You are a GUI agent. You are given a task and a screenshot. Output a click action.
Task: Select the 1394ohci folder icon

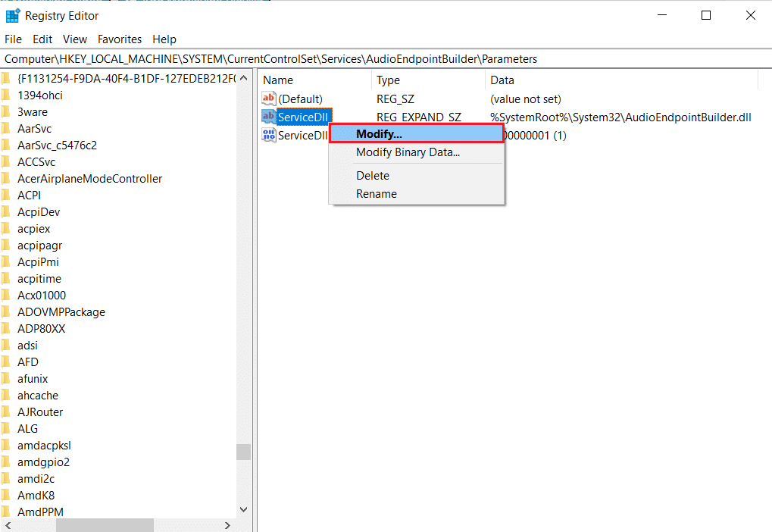click(x=6, y=95)
